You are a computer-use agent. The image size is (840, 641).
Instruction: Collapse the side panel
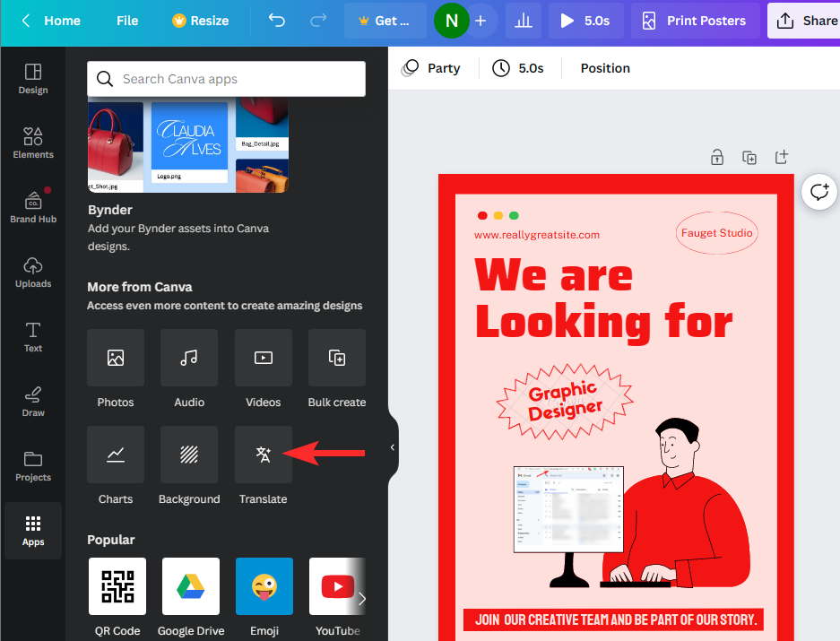click(x=393, y=447)
